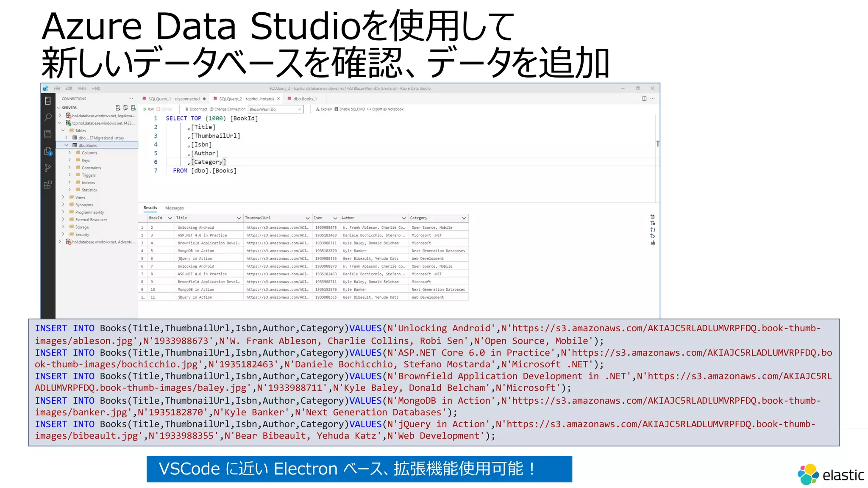Click the Save as CSV results icon
868x488 pixels.
click(653, 216)
